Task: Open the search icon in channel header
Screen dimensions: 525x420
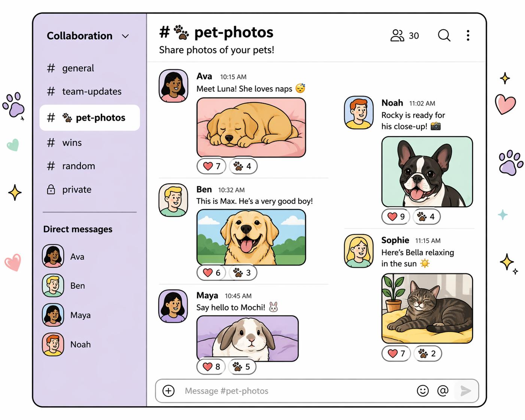Action: [x=444, y=36]
